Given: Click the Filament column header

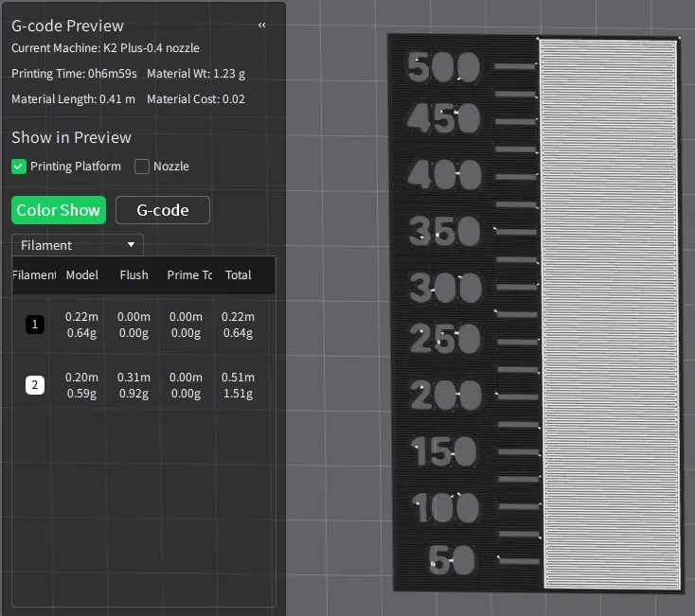Looking at the screenshot, I should [x=34, y=275].
